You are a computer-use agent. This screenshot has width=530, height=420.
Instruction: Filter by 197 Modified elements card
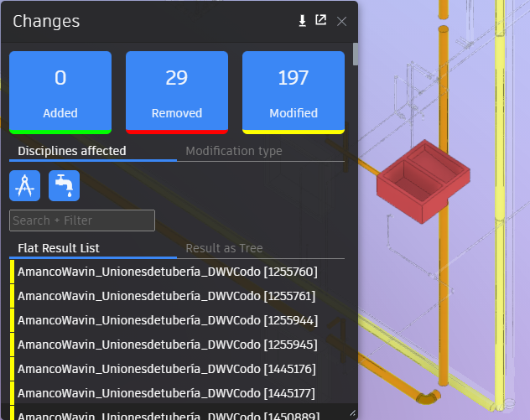tap(294, 92)
